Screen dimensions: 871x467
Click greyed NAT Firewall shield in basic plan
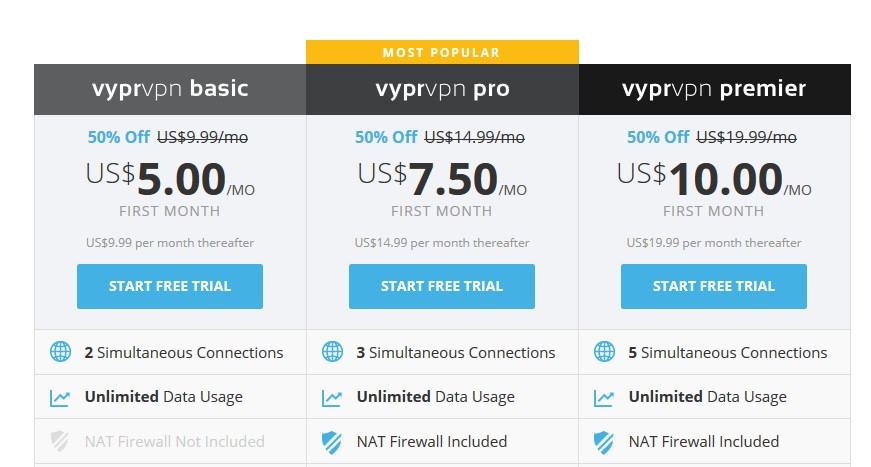point(61,441)
